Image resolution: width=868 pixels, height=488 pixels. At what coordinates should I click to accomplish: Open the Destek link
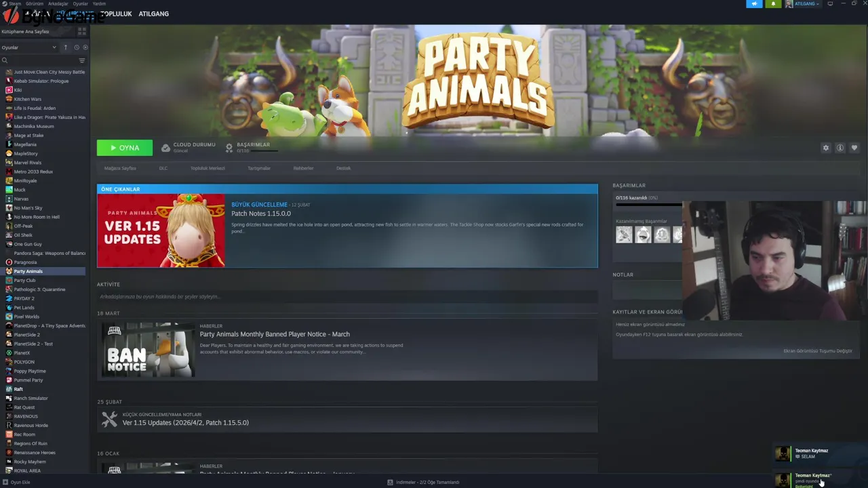(x=344, y=168)
